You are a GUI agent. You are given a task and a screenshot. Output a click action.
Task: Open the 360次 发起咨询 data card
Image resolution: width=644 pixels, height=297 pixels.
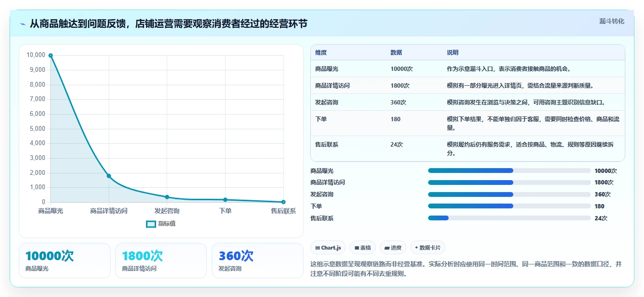pyautogui.click(x=258, y=261)
